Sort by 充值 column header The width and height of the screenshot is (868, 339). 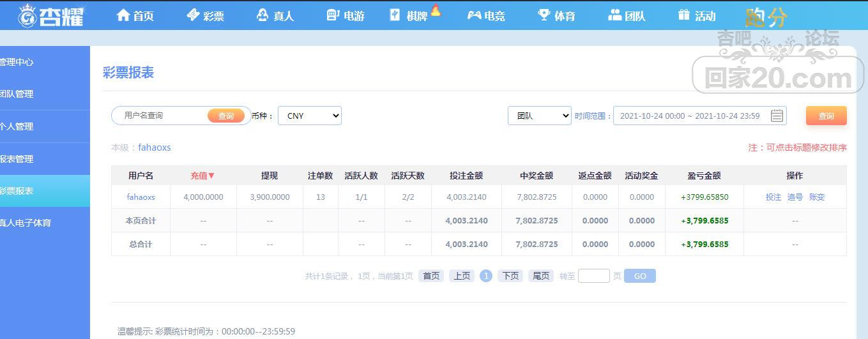(203, 176)
